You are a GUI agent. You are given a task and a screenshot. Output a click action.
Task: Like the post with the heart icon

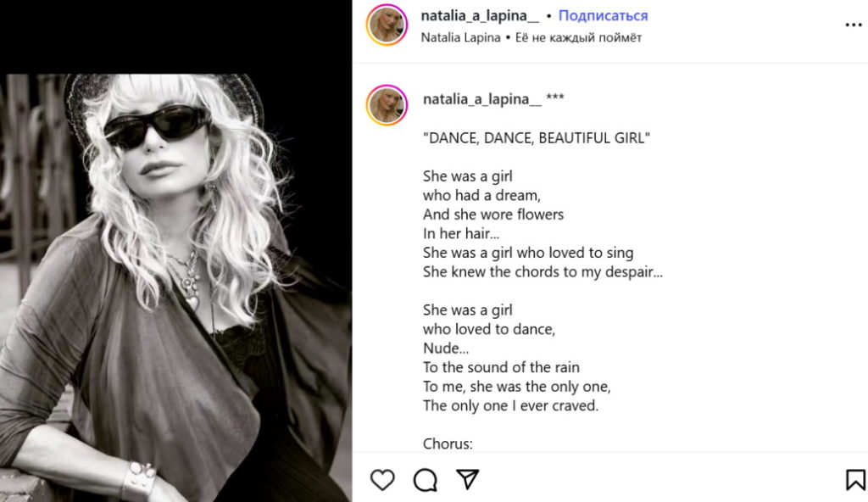382,480
